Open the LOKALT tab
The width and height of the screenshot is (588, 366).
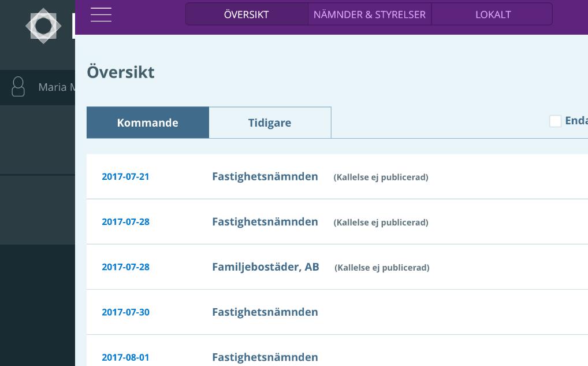click(493, 14)
